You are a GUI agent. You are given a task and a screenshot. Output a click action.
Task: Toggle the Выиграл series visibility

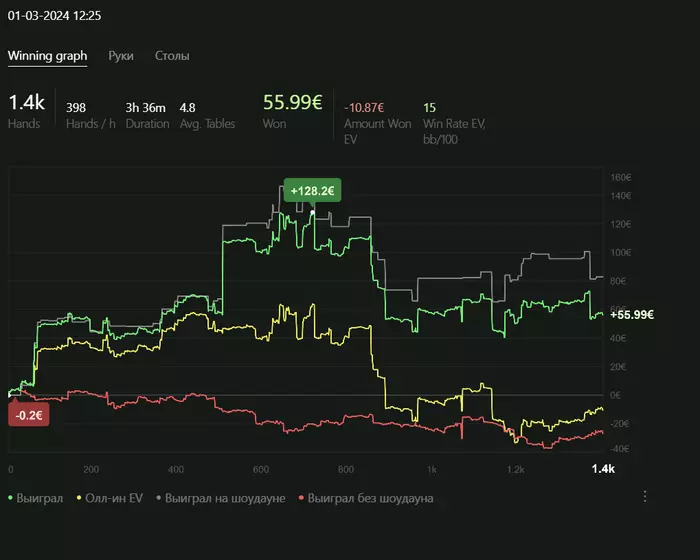37,497
